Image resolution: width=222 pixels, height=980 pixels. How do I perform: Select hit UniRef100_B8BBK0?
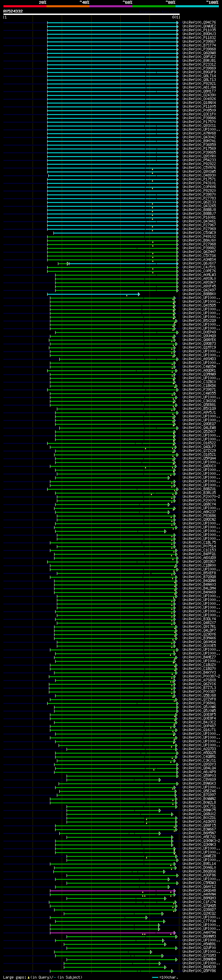click(199, 294)
